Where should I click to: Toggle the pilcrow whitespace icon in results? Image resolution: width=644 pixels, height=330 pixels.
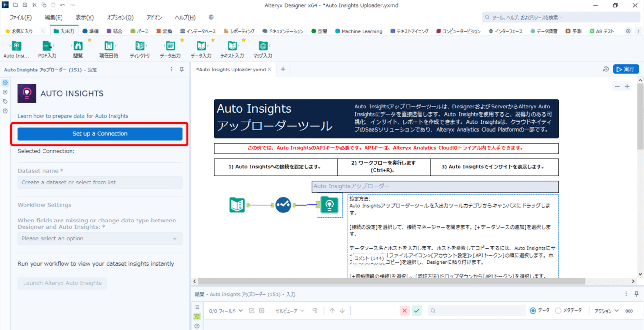tap(315, 311)
